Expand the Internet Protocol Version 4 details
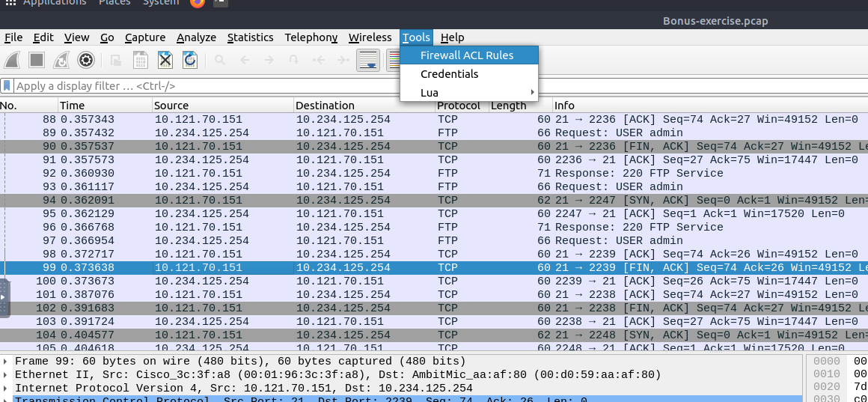Viewport: 868px width, 402px height. (x=5, y=389)
